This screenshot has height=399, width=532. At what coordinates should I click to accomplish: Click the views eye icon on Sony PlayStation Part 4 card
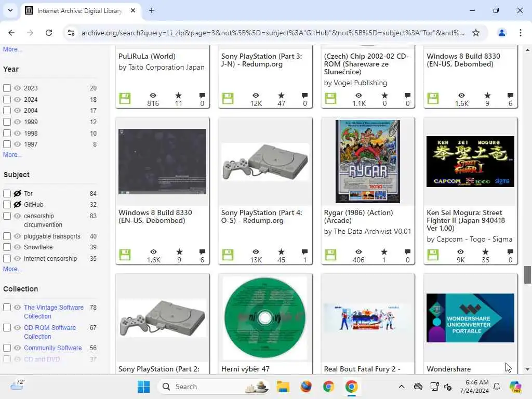coord(256,252)
